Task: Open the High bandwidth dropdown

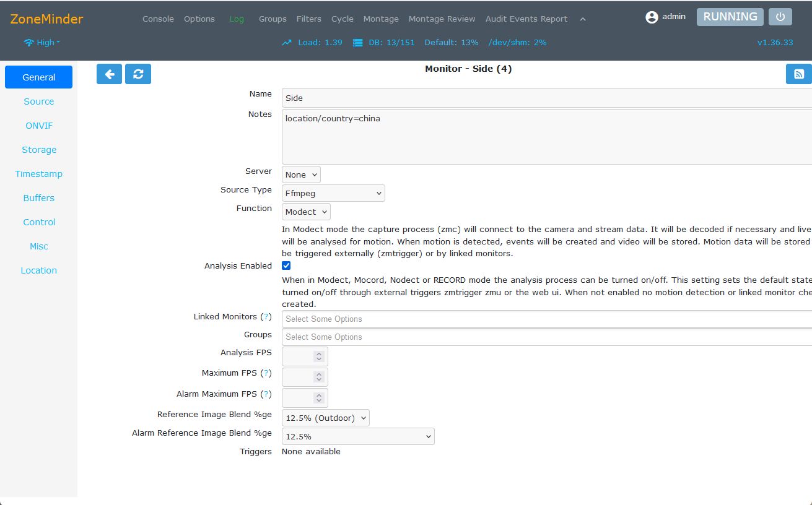Action: tap(42, 43)
